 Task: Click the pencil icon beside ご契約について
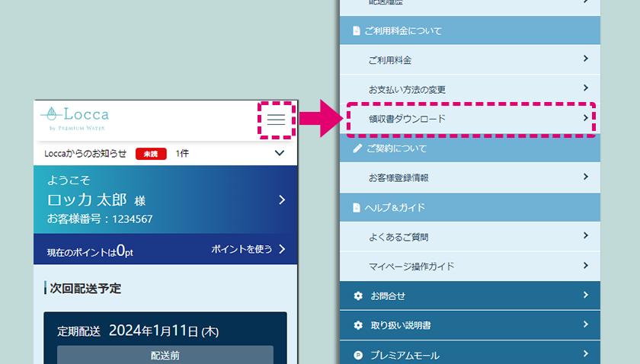pyautogui.click(x=357, y=148)
